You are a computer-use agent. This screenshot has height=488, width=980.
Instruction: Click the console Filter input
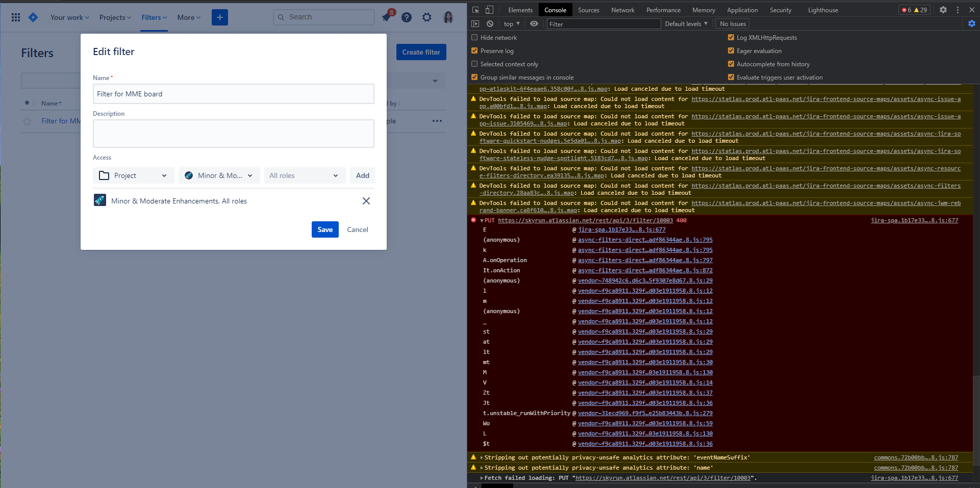604,23
